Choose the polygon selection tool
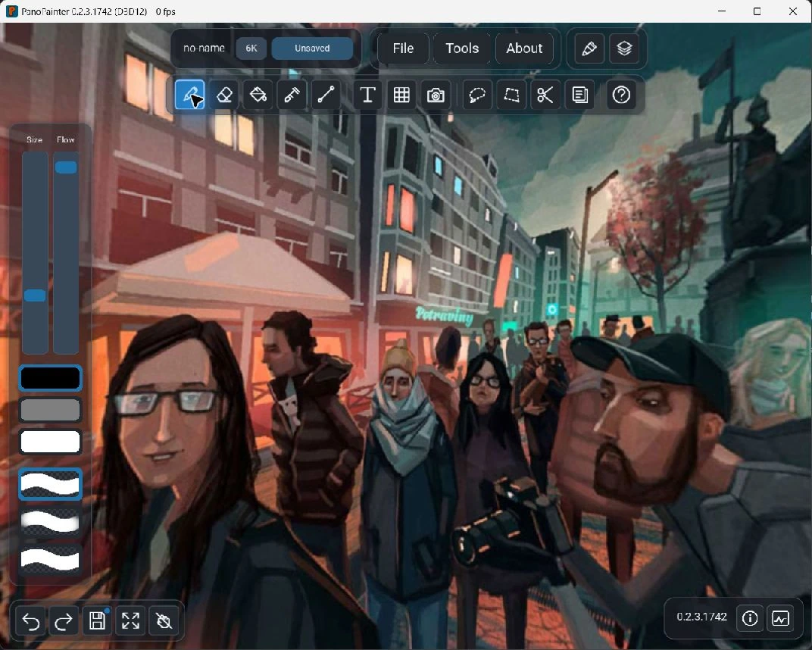The width and height of the screenshot is (812, 650). click(511, 95)
